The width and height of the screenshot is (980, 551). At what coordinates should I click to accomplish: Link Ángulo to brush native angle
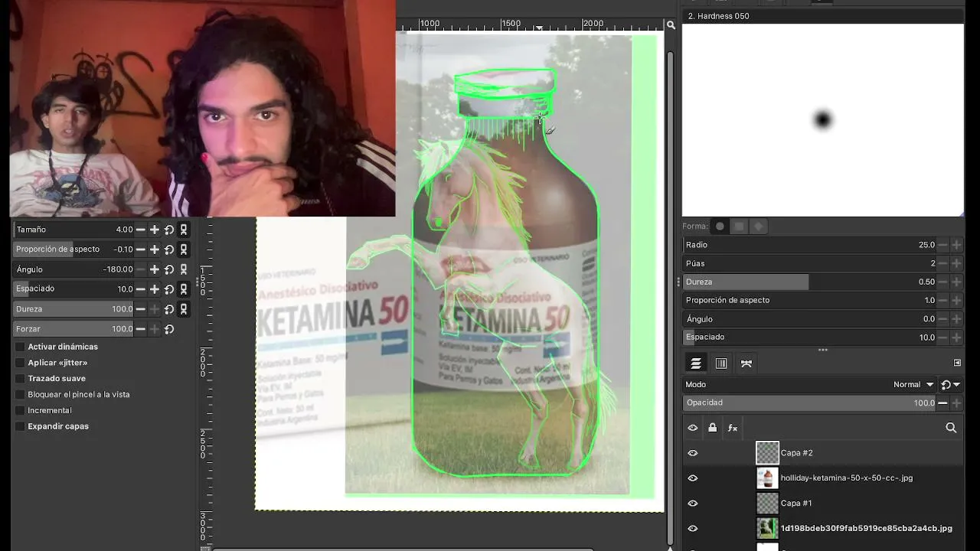click(x=184, y=269)
